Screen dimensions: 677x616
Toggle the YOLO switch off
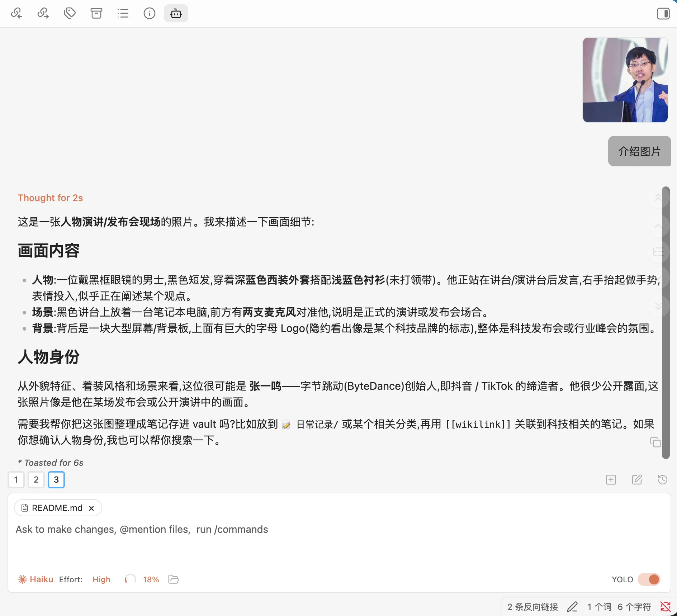coord(649,579)
